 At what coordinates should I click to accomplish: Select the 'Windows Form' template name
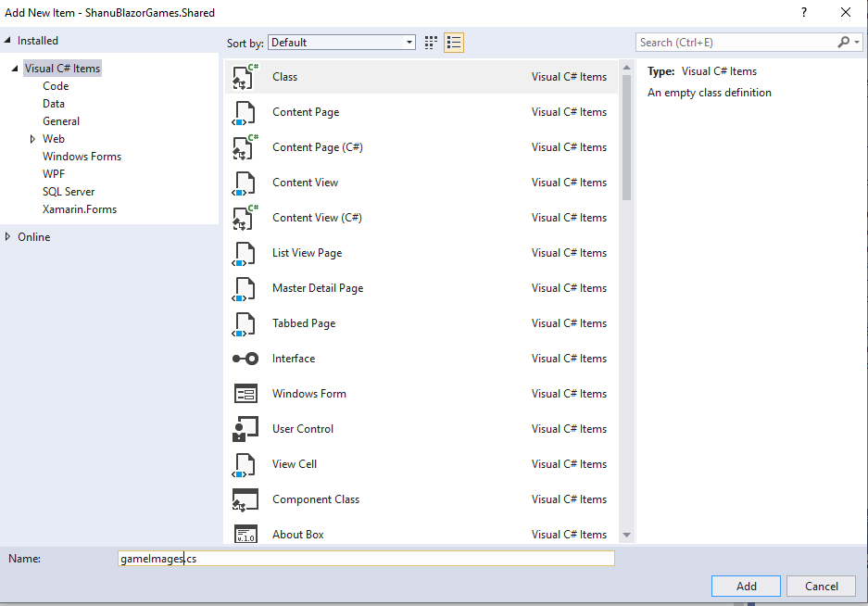[x=308, y=394]
